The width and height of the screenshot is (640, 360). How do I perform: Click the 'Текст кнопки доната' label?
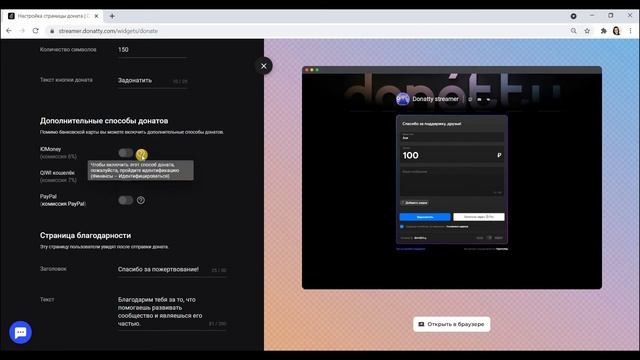(66, 80)
